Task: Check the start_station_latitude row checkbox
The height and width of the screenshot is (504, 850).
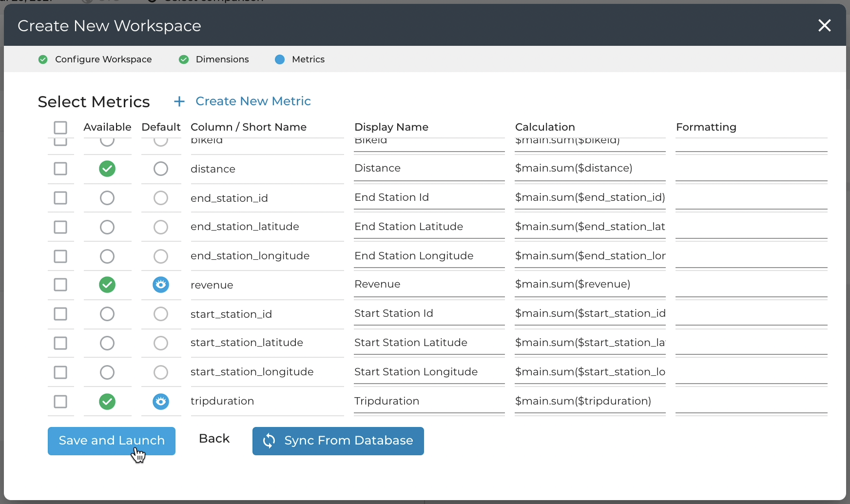Action: click(x=60, y=343)
